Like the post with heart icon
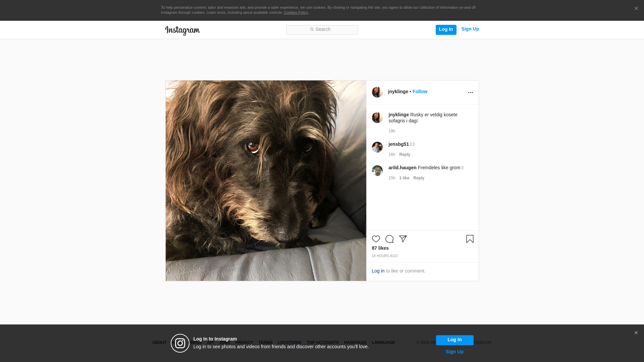 point(376,239)
